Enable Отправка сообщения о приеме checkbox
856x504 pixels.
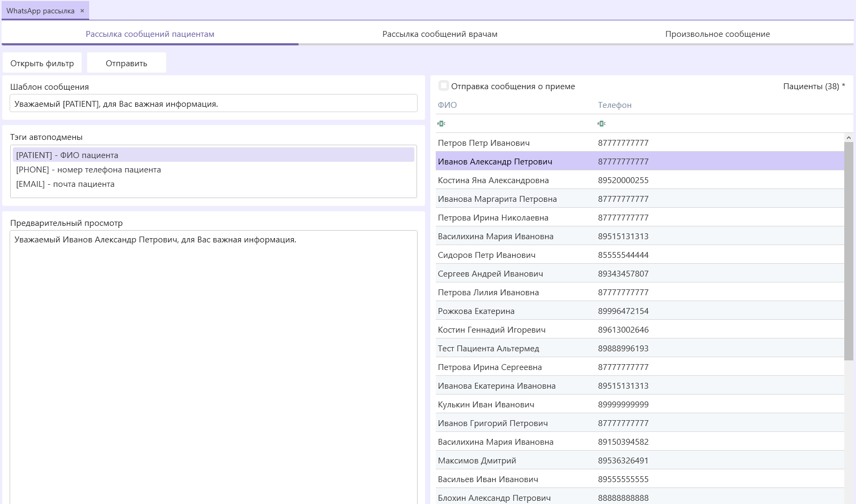coord(443,85)
